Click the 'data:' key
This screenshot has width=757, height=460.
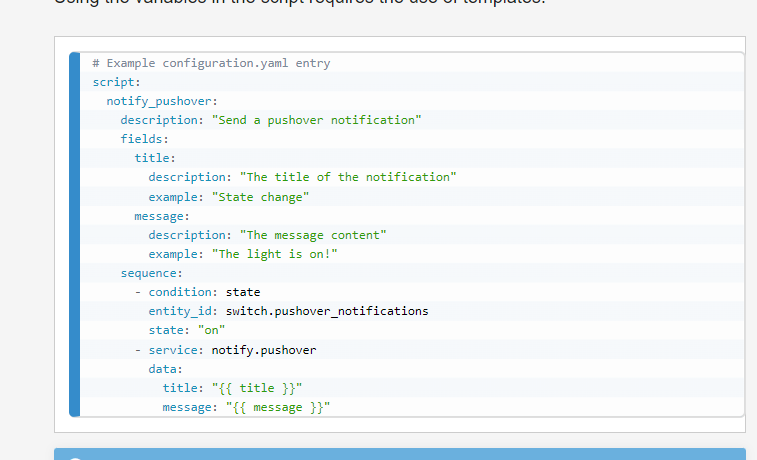165,369
